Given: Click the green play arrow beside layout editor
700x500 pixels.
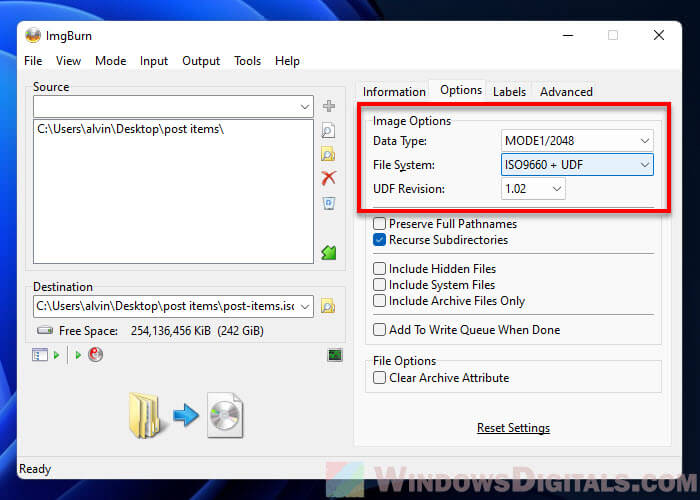Looking at the screenshot, I should coord(56,355).
